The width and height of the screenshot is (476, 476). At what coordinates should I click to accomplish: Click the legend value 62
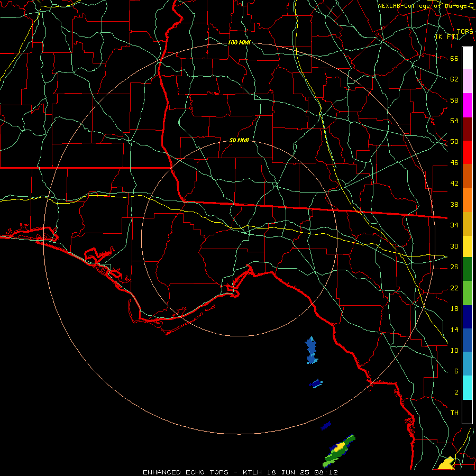[454, 79]
